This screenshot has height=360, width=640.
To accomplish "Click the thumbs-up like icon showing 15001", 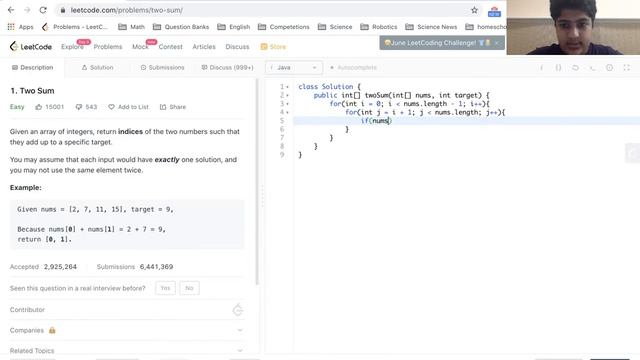I will coord(39,107).
